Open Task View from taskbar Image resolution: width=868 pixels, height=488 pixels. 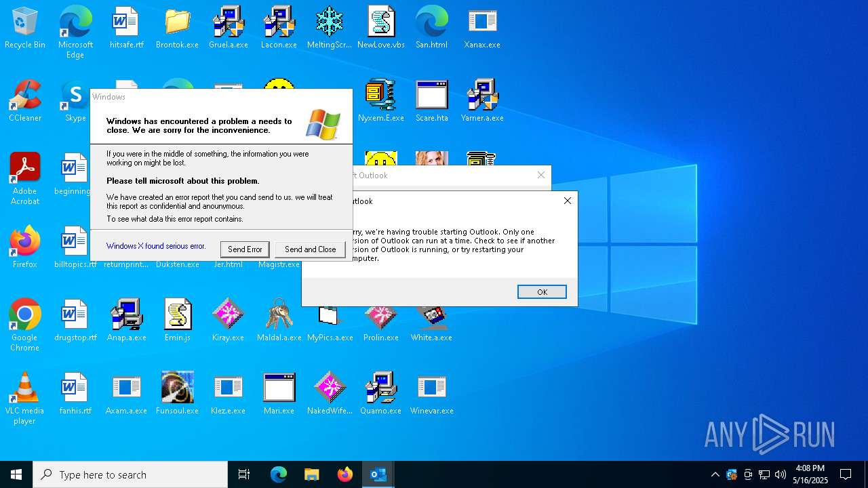coord(244,474)
